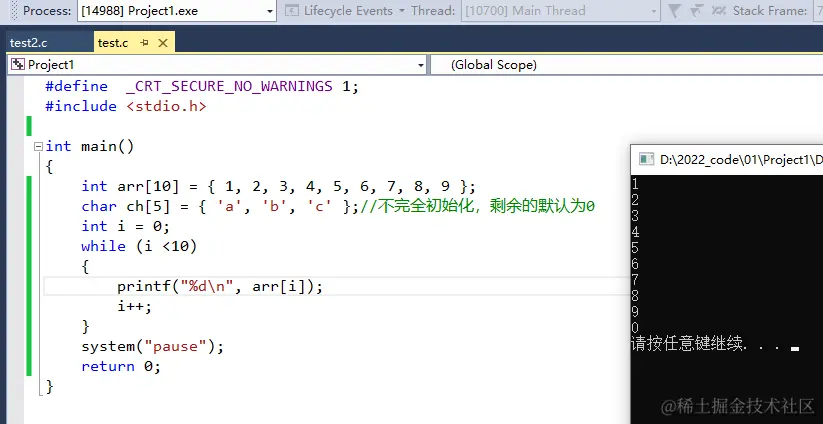The height and width of the screenshot is (424, 823).
Task: Close the test.c tab
Action: [x=163, y=43]
